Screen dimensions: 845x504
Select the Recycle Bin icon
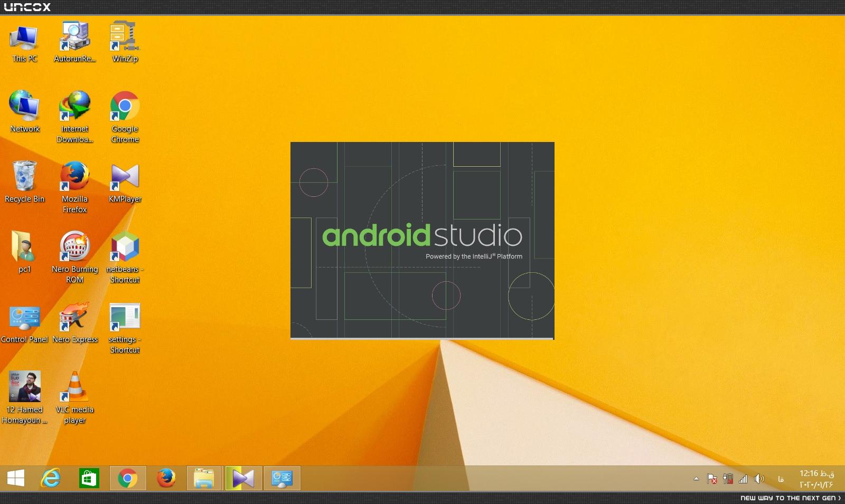coord(24,182)
